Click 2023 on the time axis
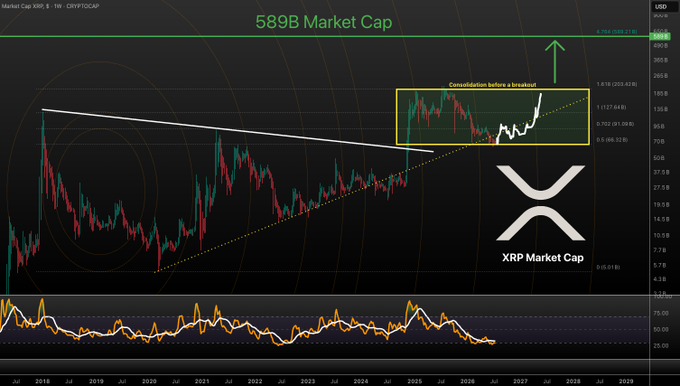Screen dimensions: 680x386 point(308,381)
